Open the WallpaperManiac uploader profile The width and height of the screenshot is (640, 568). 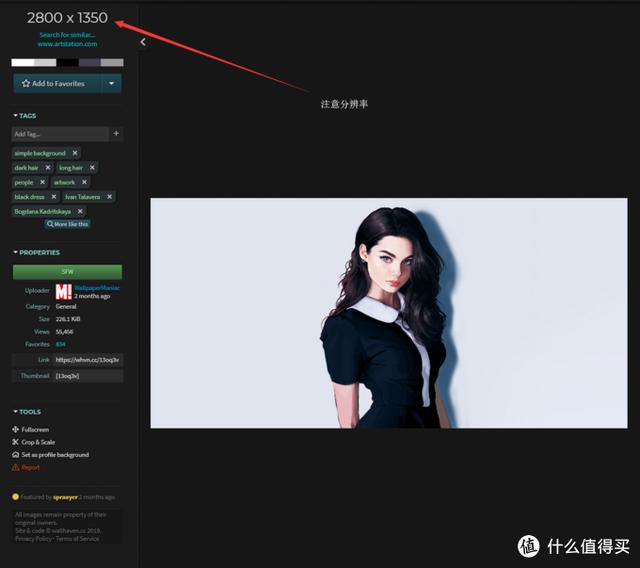(x=97, y=288)
